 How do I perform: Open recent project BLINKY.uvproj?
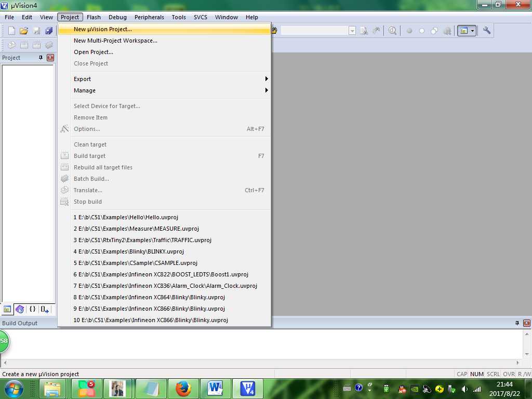(x=165, y=251)
